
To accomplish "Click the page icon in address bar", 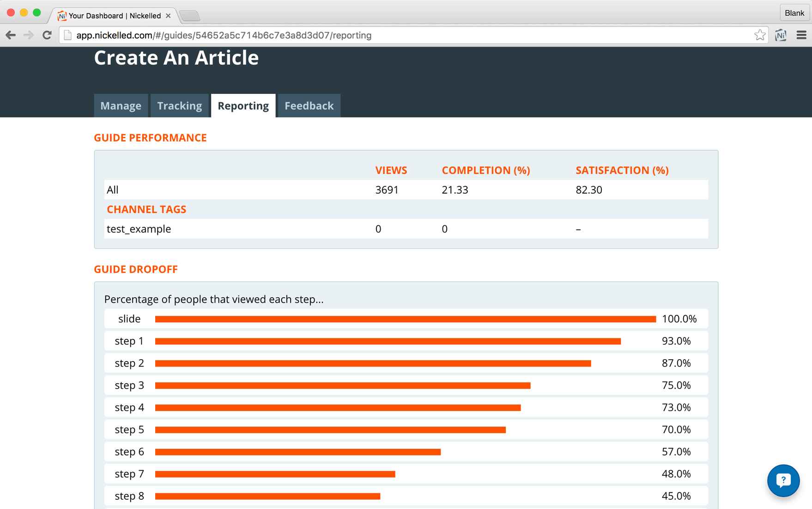I will point(68,35).
